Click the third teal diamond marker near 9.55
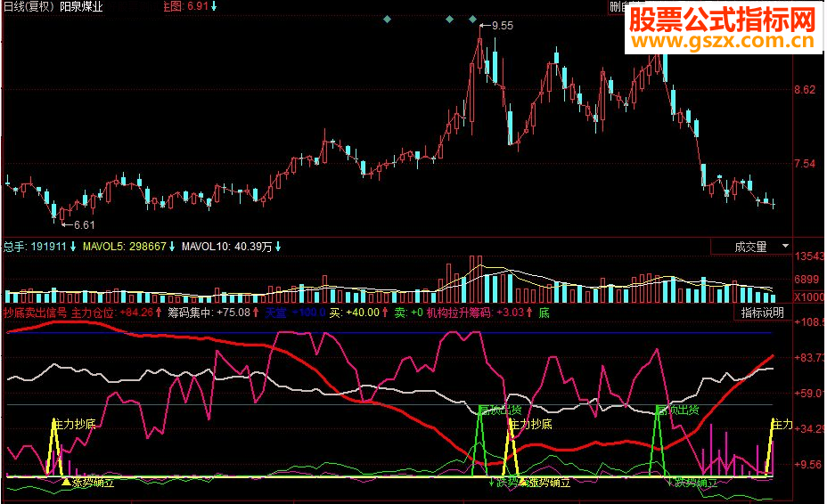 pyautogui.click(x=472, y=20)
